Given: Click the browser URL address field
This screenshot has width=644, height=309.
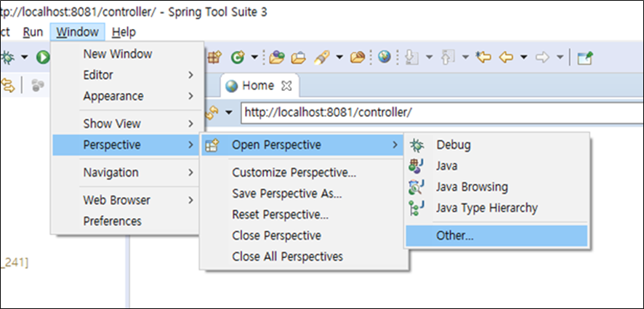Looking at the screenshot, I should tap(443, 112).
